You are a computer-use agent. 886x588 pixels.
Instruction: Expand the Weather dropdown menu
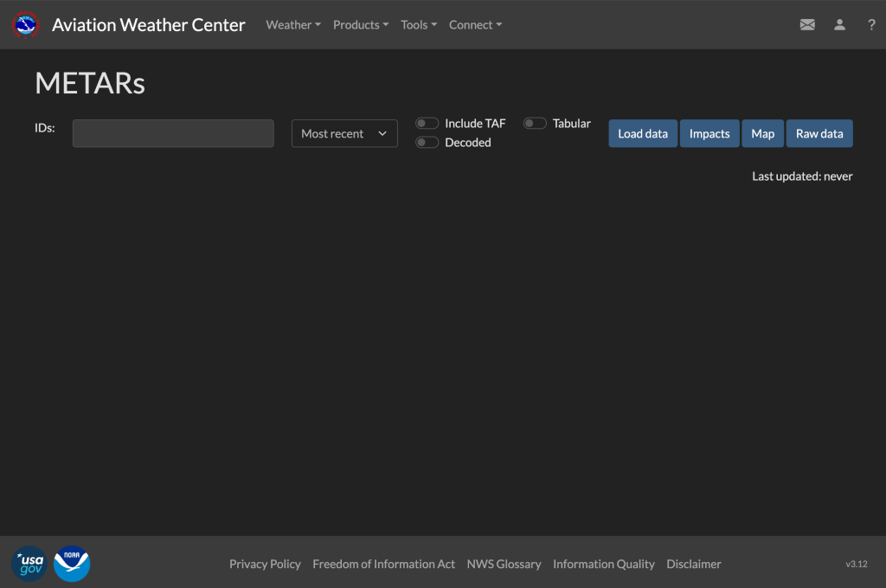[293, 25]
